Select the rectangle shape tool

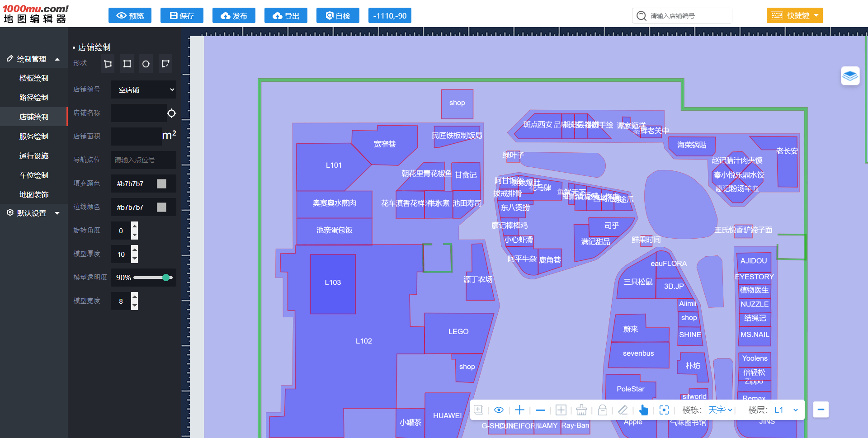point(127,64)
